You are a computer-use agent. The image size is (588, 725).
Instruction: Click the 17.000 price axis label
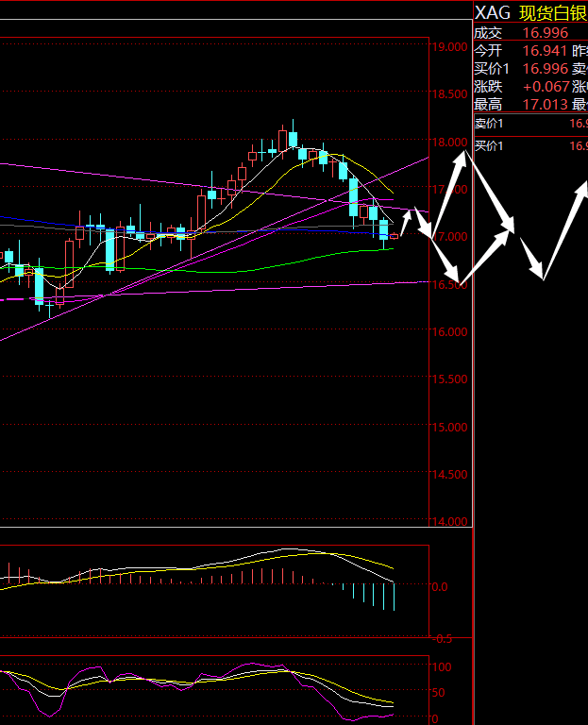450,237
